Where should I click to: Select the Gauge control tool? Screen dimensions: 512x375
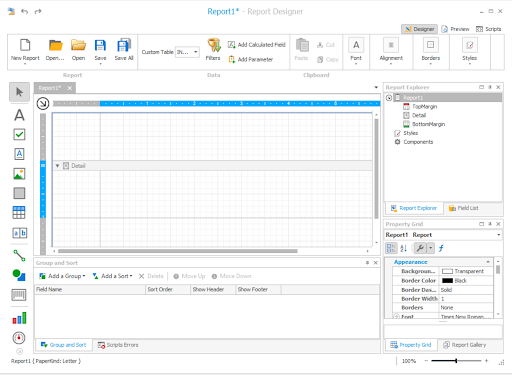coord(19,338)
